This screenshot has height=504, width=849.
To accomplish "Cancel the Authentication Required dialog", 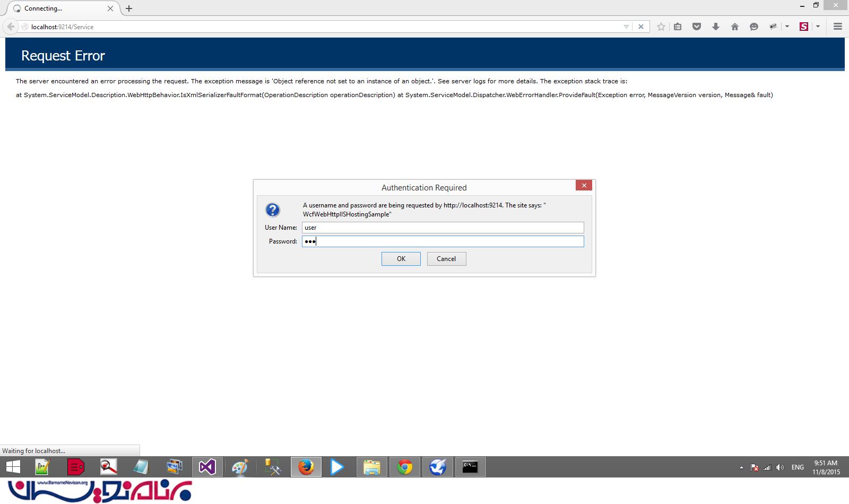I will (446, 259).
